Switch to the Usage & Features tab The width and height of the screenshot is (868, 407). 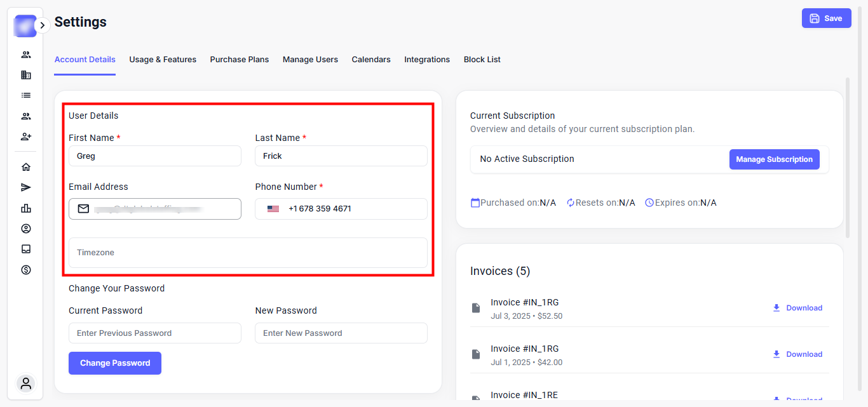pos(163,60)
